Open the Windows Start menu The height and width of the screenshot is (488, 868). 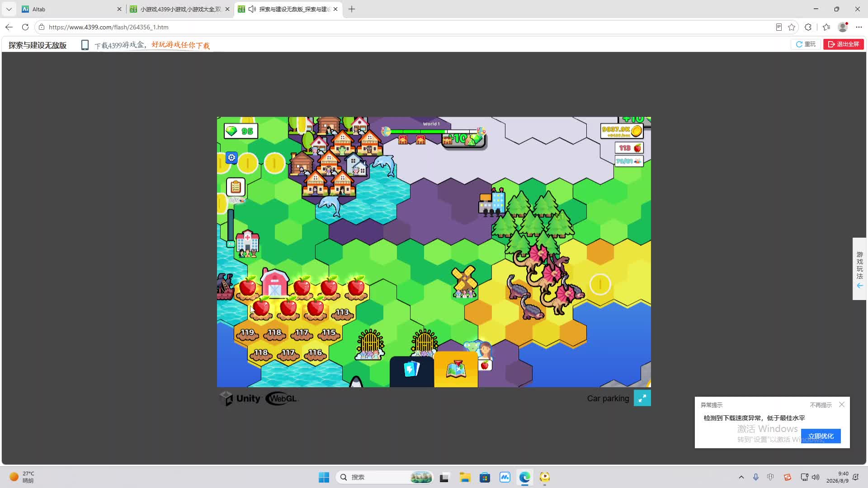[x=324, y=477]
